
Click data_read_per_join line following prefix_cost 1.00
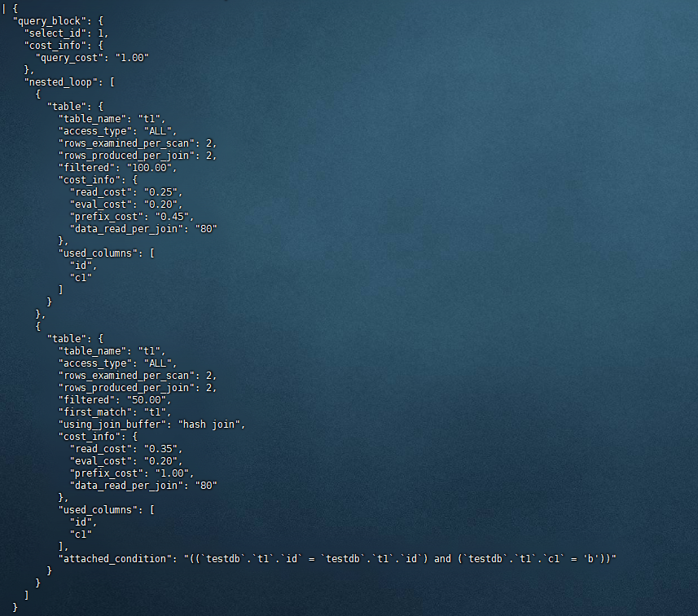tap(143, 486)
